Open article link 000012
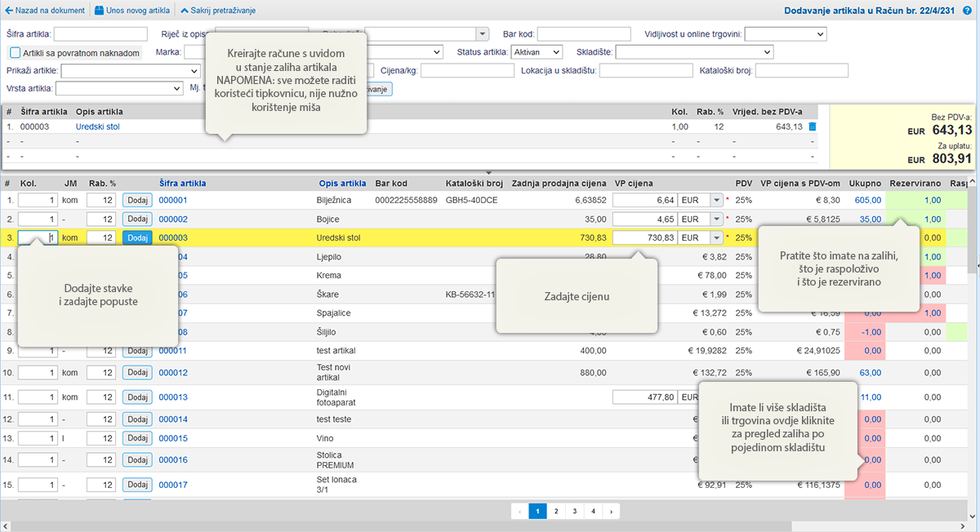Image resolution: width=980 pixels, height=532 pixels. tap(173, 373)
